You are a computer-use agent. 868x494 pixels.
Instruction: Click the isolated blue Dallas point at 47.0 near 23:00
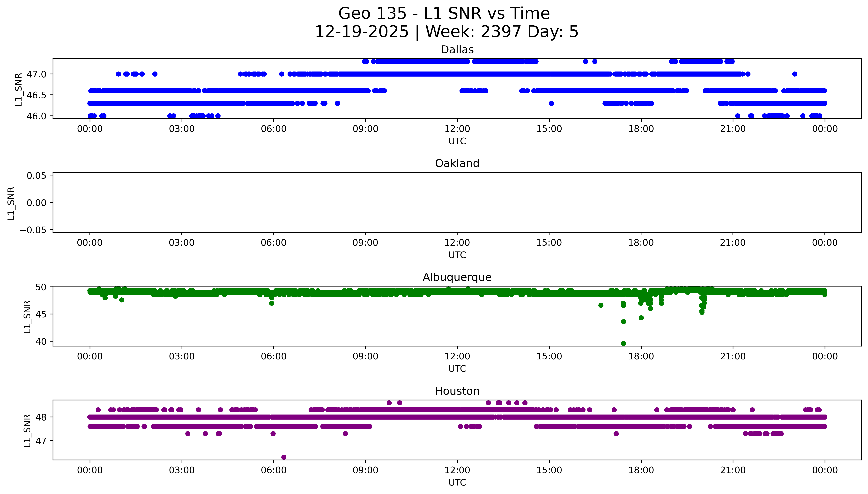(794, 74)
